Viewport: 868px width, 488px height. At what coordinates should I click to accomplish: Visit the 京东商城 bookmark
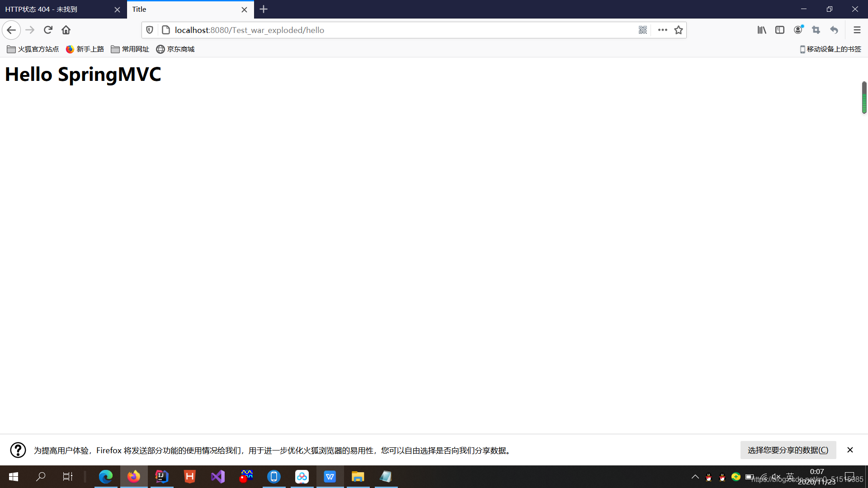180,49
